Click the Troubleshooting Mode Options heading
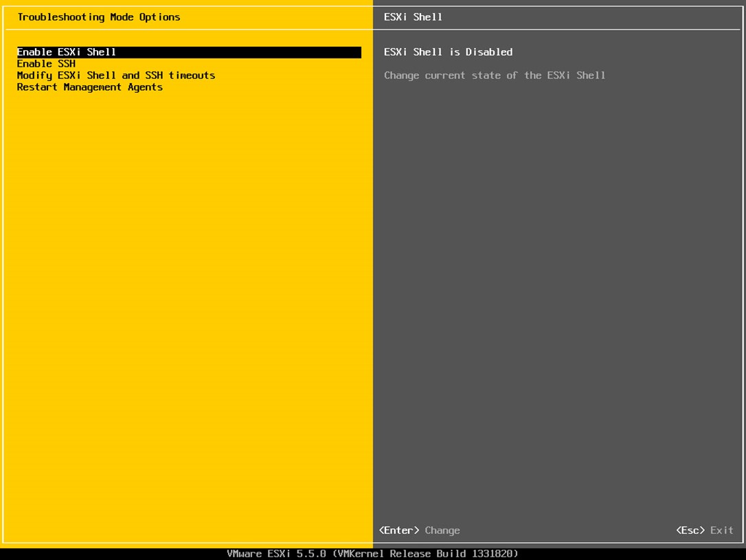 (x=99, y=17)
